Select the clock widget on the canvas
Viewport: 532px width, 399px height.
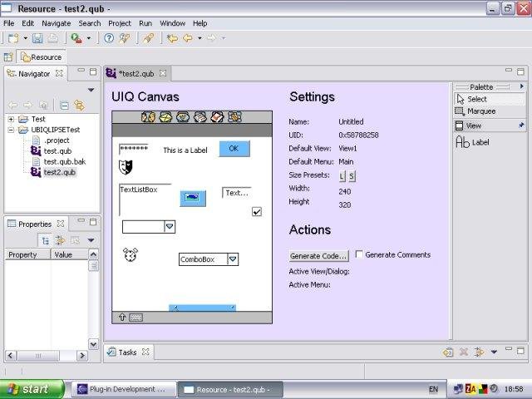[x=131, y=254]
